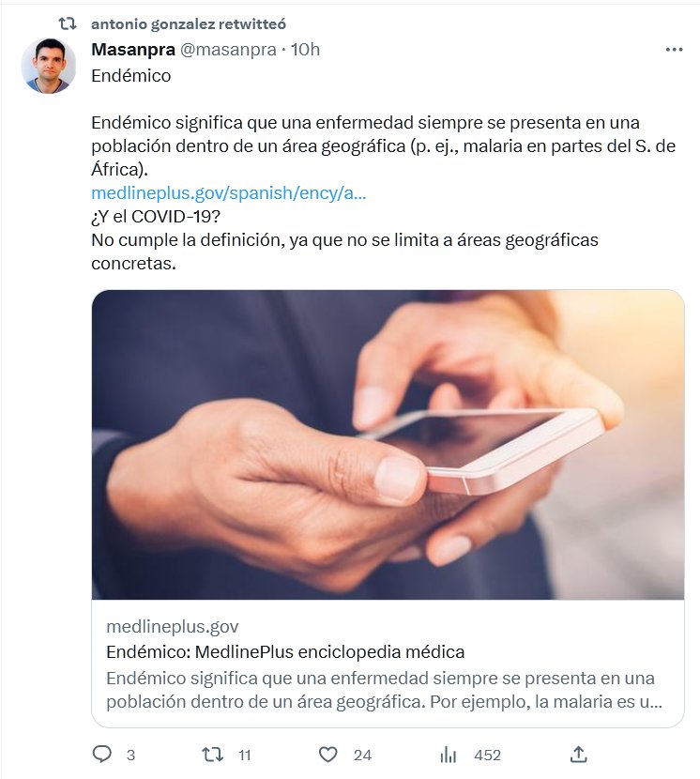Open the three-dot more options menu

(x=674, y=49)
